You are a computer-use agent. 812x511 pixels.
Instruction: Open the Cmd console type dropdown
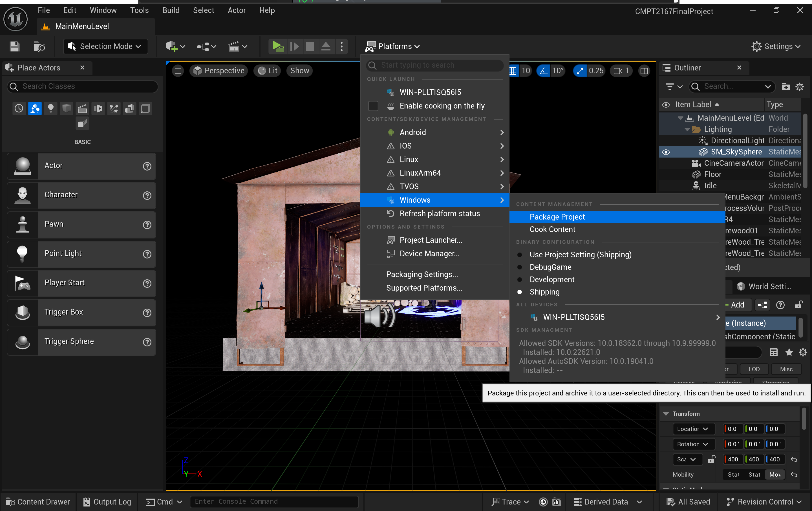click(164, 502)
